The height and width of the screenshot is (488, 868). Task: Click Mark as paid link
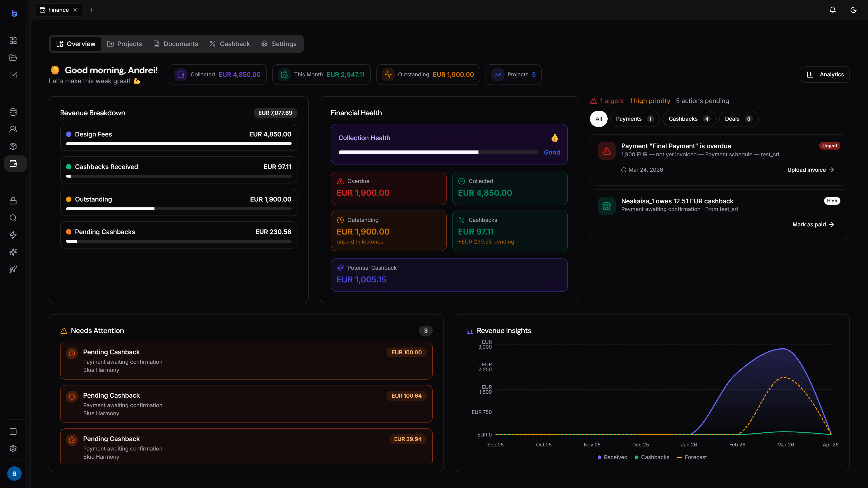tap(814, 225)
